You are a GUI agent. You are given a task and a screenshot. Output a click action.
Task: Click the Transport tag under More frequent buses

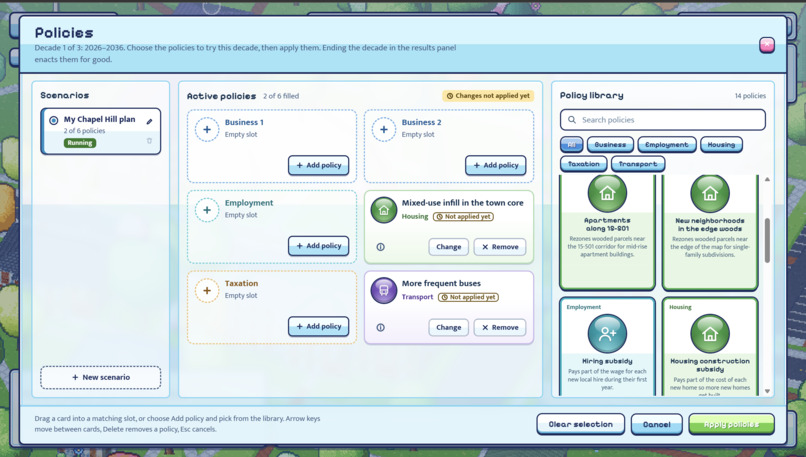point(417,297)
